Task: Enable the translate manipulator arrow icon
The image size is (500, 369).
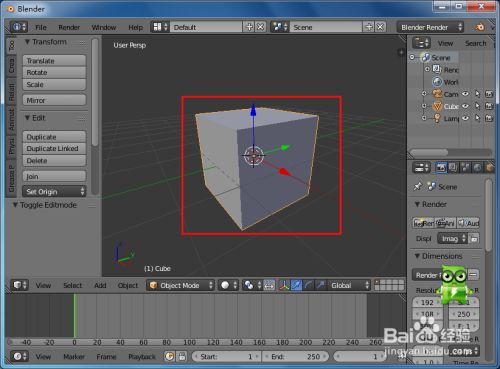Action: (296, 285)
